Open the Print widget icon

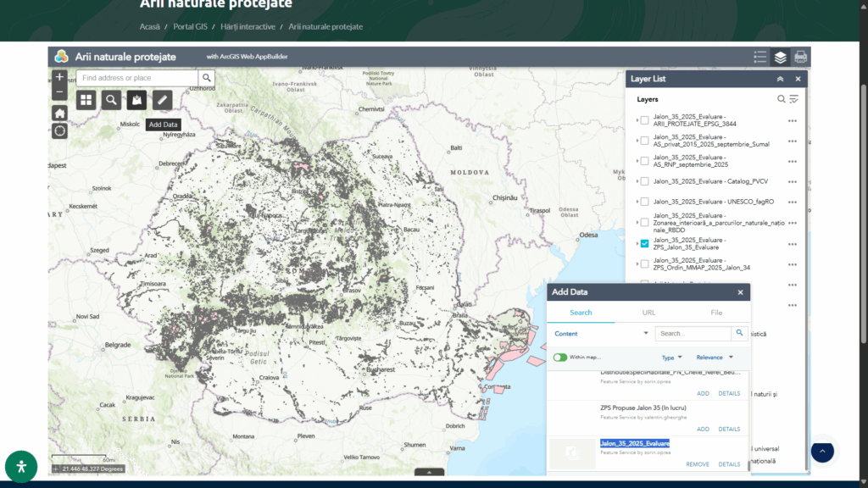(800, 57)
